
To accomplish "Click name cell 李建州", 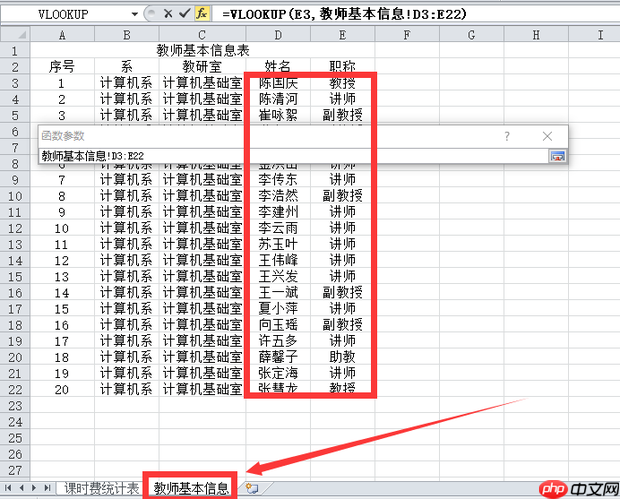I will (x=278, y=212).
